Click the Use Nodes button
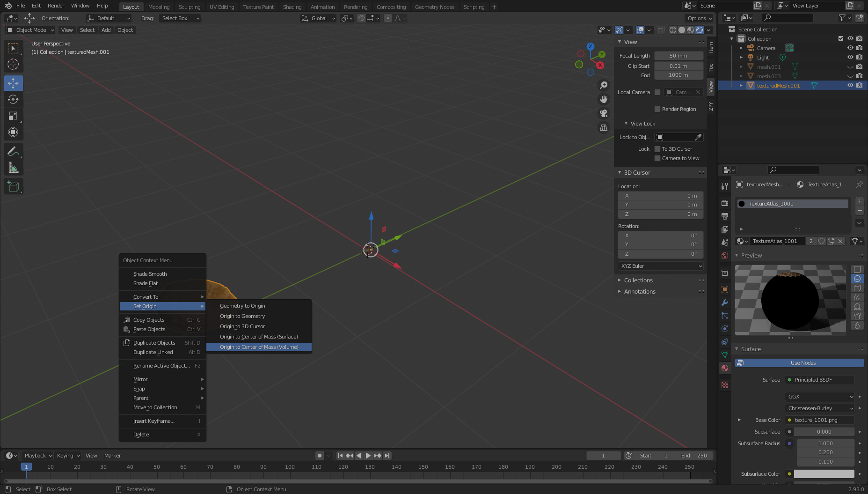 (802, 363)
